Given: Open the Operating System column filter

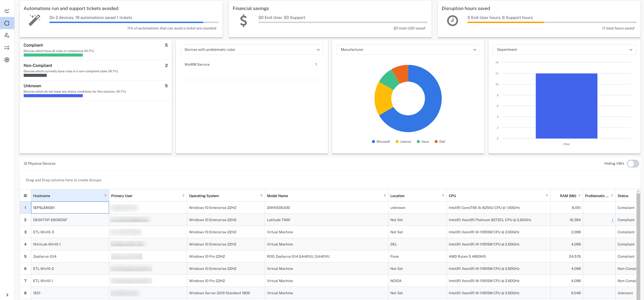Looking at the screenshot, I should [261, 196].
